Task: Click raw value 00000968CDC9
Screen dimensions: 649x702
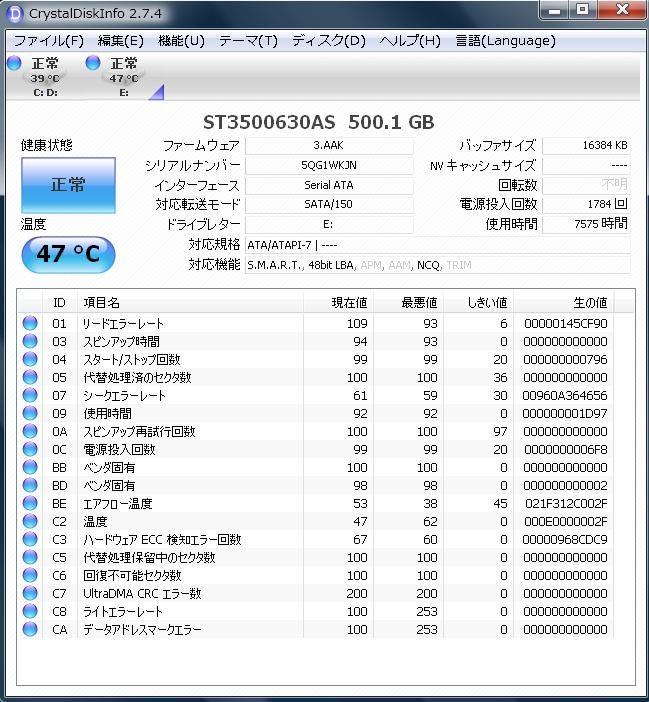Action: [x=565, y=539]
